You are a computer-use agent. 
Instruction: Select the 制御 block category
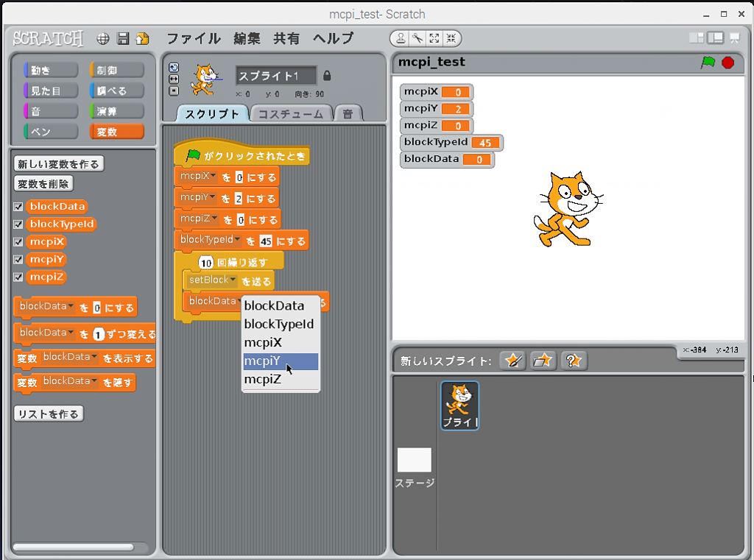pos(117,71)
